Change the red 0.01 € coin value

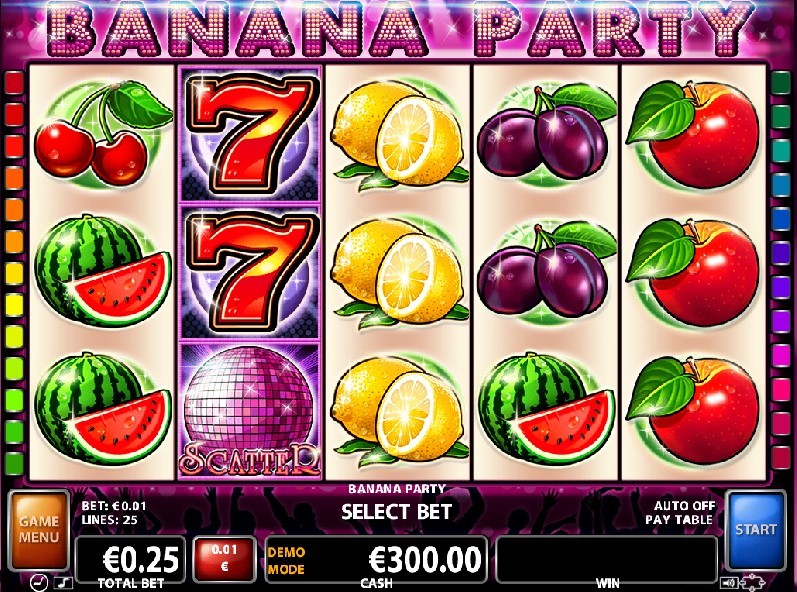(224, 558)
